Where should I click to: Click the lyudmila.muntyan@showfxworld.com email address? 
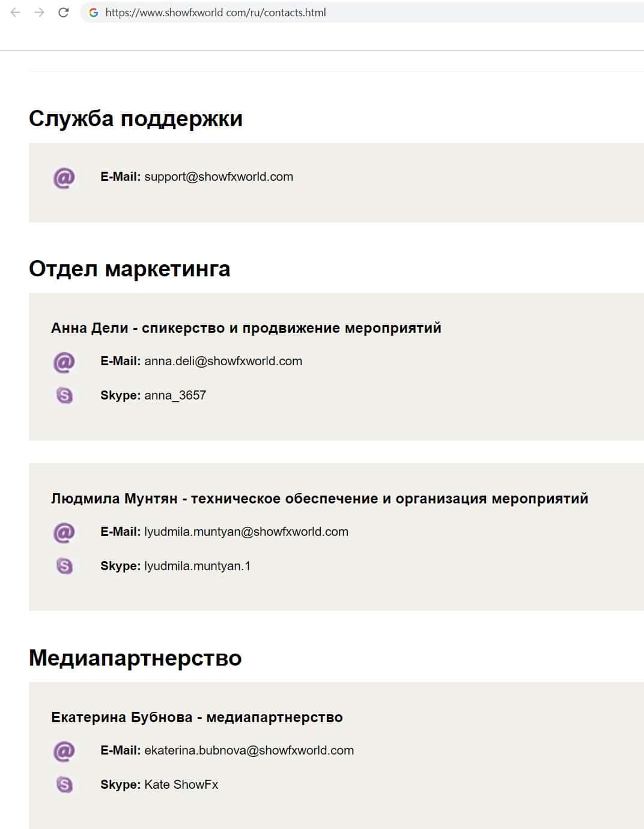[246, 532]
